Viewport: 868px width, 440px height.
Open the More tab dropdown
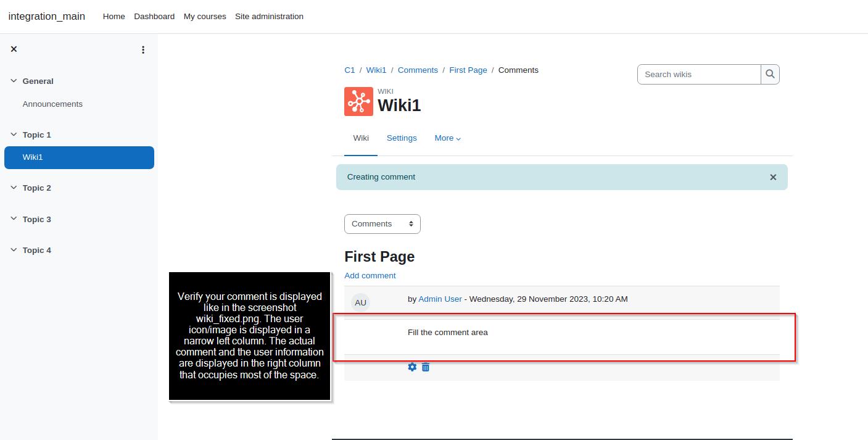(448, 138)
